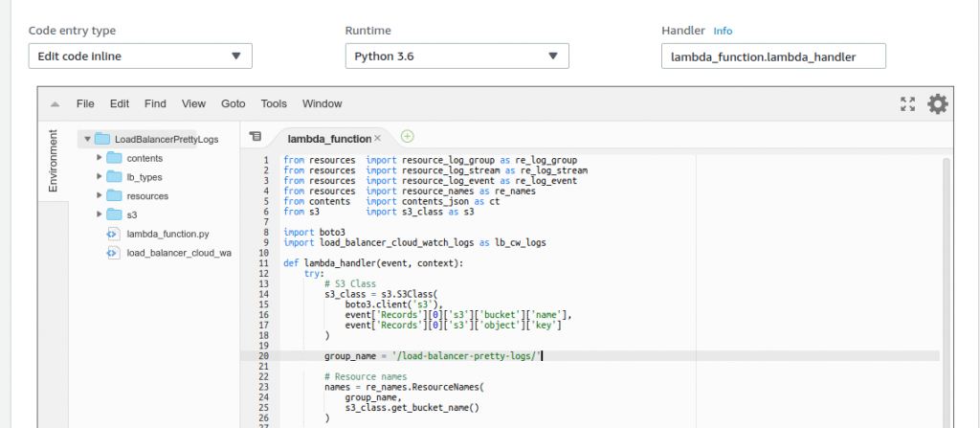Click the Handler Info link
Viewport: 980px width, 428px height.
pos(723,31)
